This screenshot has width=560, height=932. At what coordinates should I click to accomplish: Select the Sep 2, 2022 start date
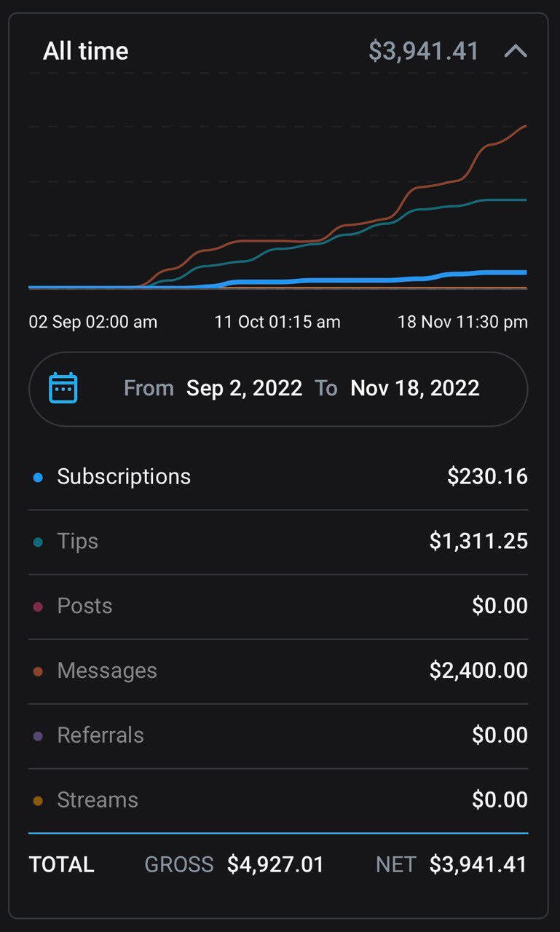coord(244,388)
